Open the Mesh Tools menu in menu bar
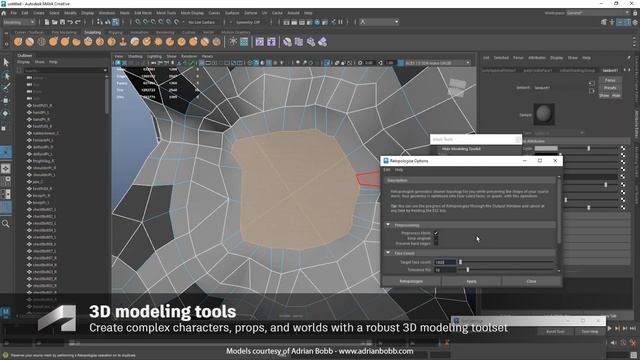The width and height of the screenshot is (640, 360). coord(166,13)
